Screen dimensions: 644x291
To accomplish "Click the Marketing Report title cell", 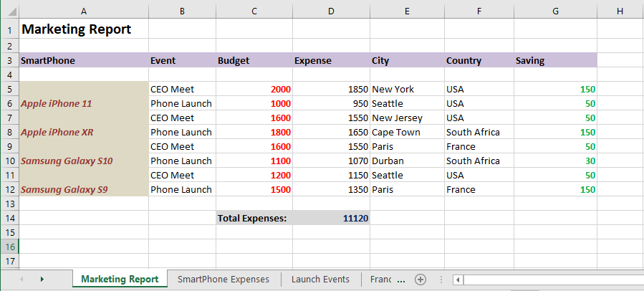I will tap(84, 29).
